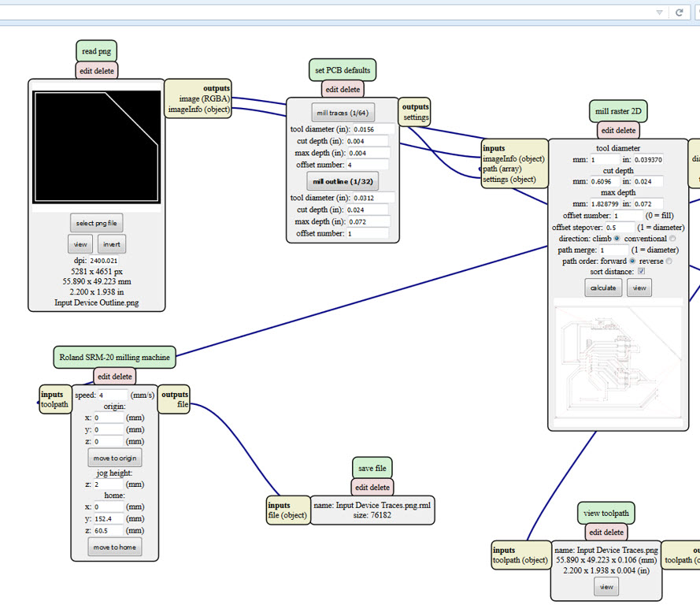Click mill outline max depth field 0.072
The image size is (700, 605).
pos(369,221)
